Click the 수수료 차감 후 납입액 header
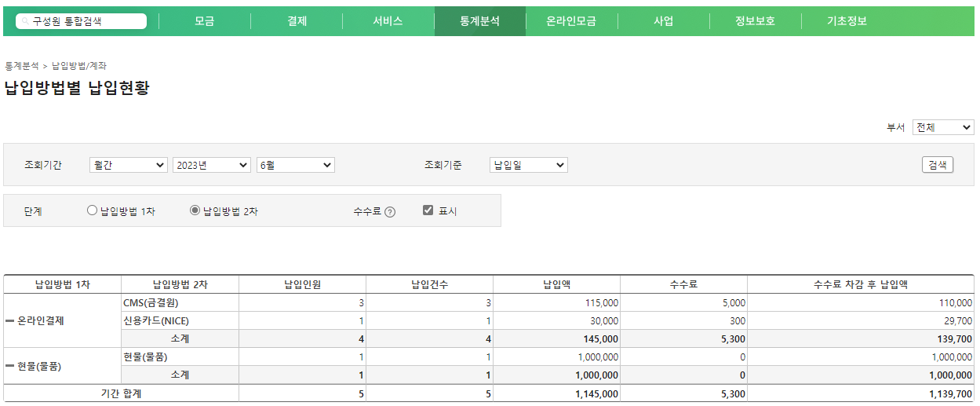 tap(861, 284)
